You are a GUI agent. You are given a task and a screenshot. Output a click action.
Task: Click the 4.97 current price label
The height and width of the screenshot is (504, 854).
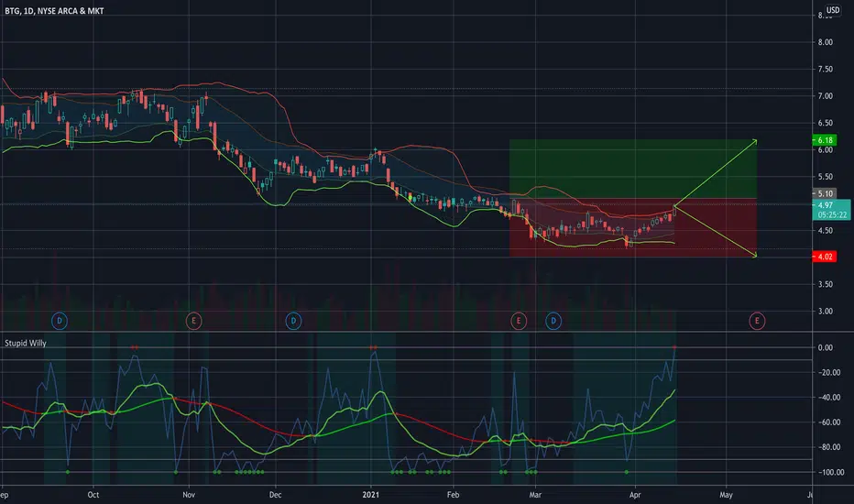[831, 210]
